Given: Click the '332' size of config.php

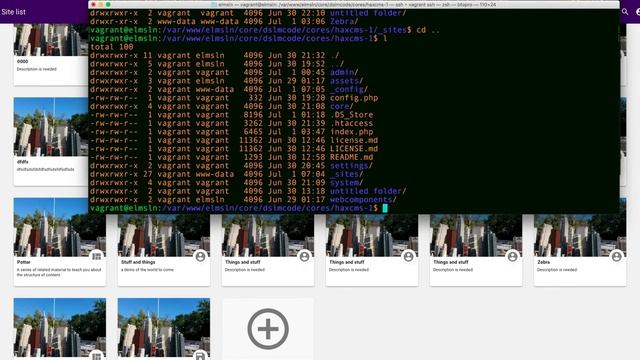Looking at the screenshot, I should pos(256,98).
